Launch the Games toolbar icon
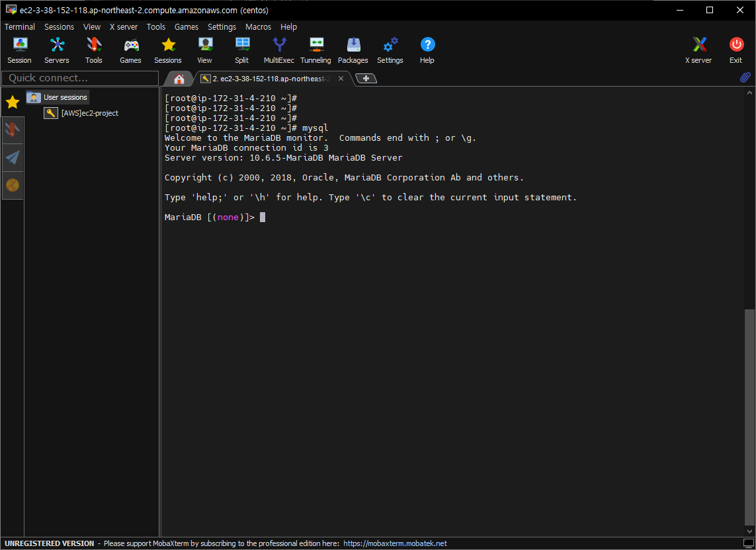 coord(131,51)
